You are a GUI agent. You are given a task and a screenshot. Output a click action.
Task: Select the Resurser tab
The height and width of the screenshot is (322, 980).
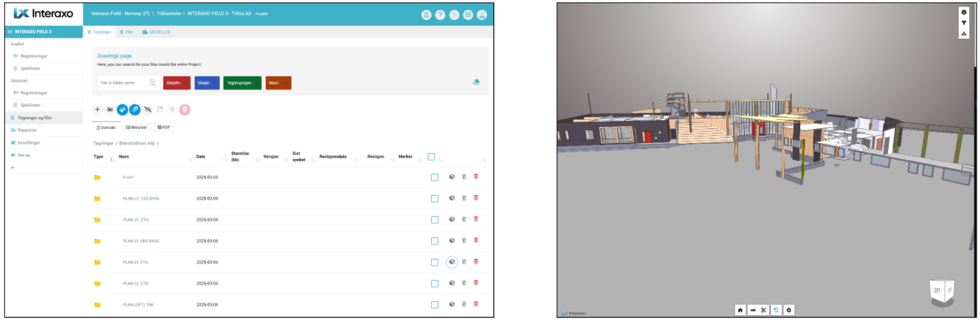tap(137, 127)
